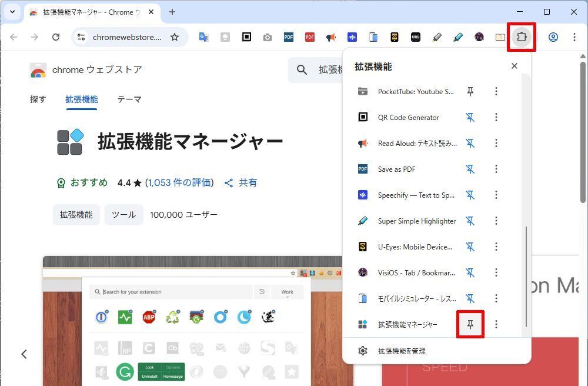Toggle the puzzle-piece Extensions button
Image resolution: width=588 pixels, height=386 pixels.
tap(521, 36)
